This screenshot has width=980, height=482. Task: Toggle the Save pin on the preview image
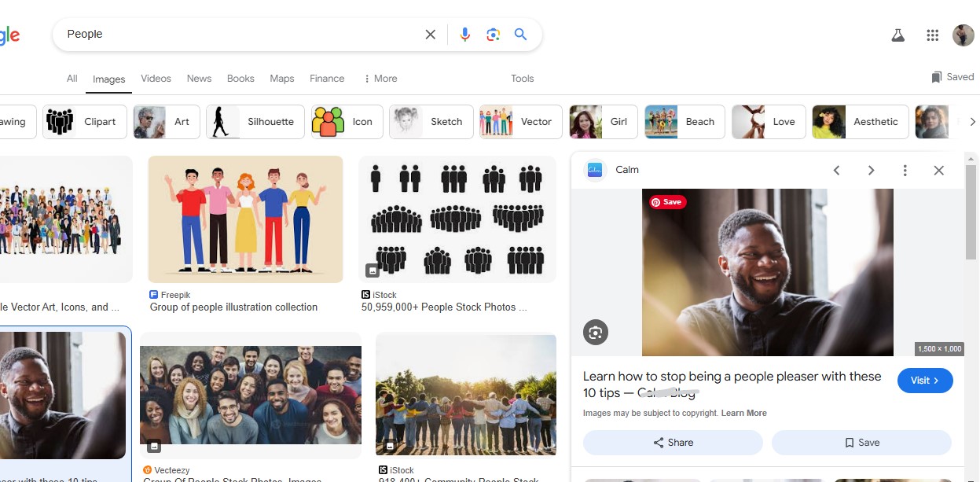click(x=666, y=201)
